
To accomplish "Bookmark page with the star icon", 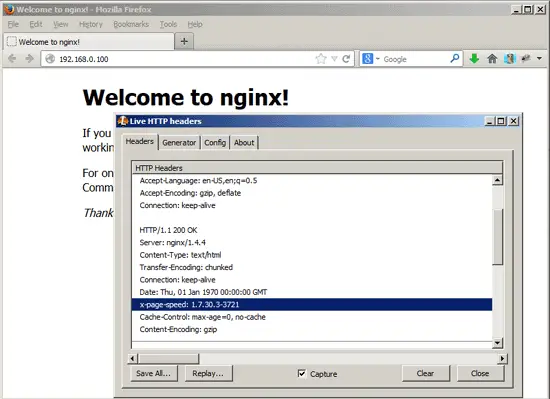I will pos(321,59).
